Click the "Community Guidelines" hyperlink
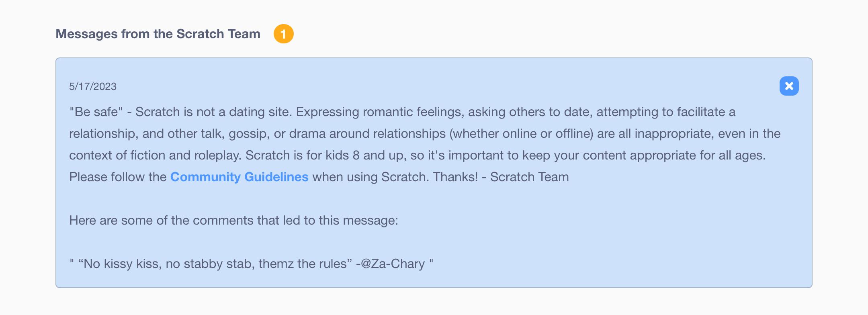The height and width of the screenshot is (315, 868). pos(239,176)
